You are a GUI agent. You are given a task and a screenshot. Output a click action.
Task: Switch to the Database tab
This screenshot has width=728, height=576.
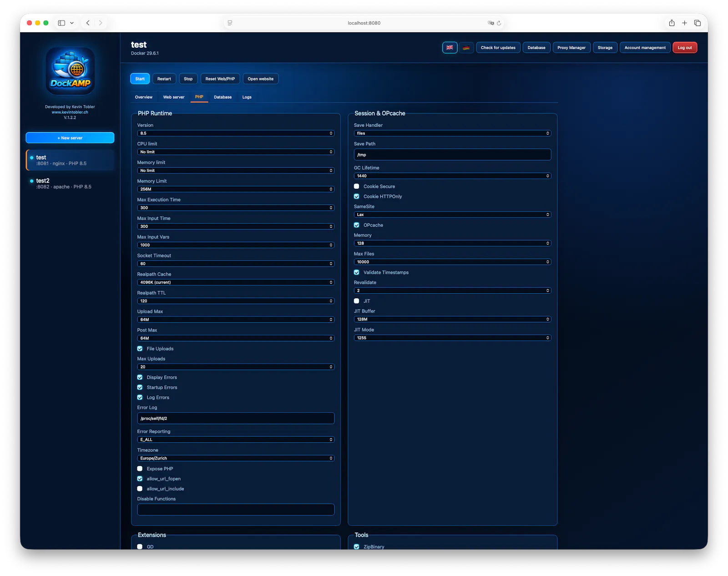click(x=223, y=97)
